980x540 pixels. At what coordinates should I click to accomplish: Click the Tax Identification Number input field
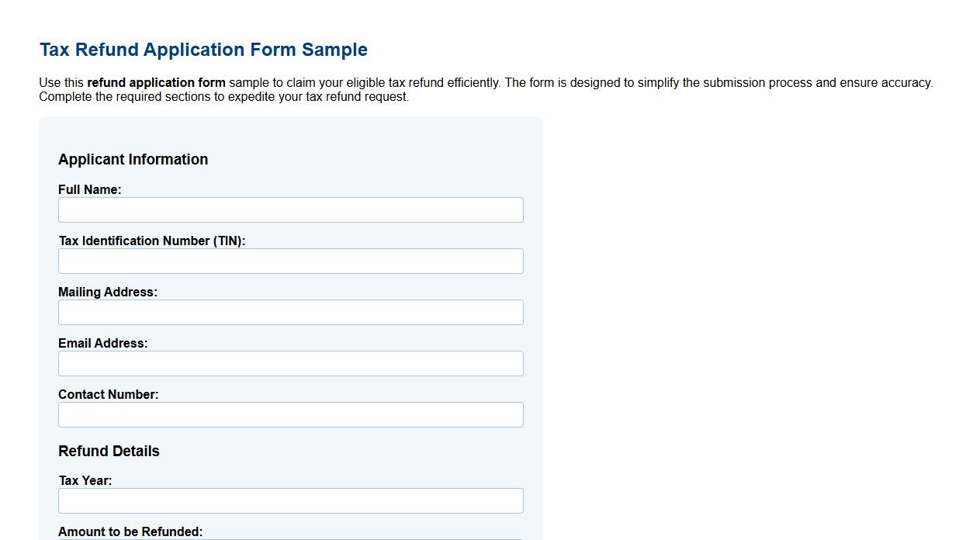(290, 261)
